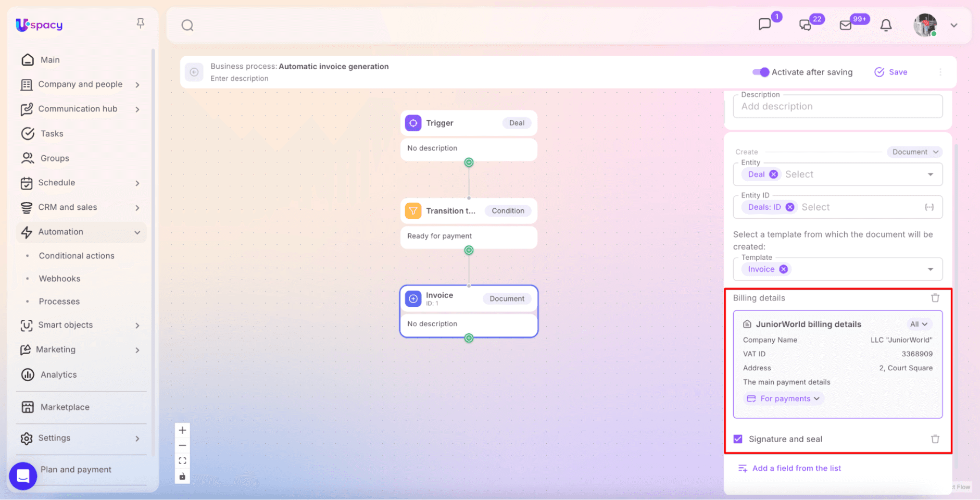980x500 pixels.
Task: Open Conditional actions menu item
Action: (77, 256)
